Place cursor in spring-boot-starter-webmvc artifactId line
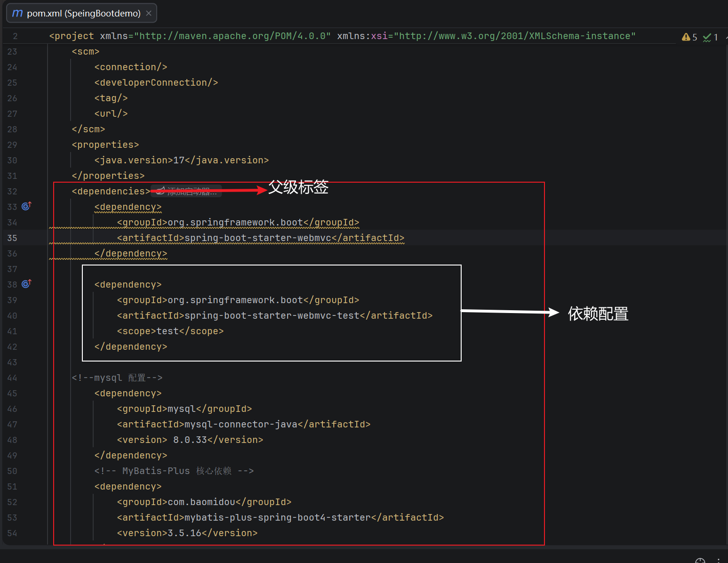This screenshot has height=563, width=728. 261,238
